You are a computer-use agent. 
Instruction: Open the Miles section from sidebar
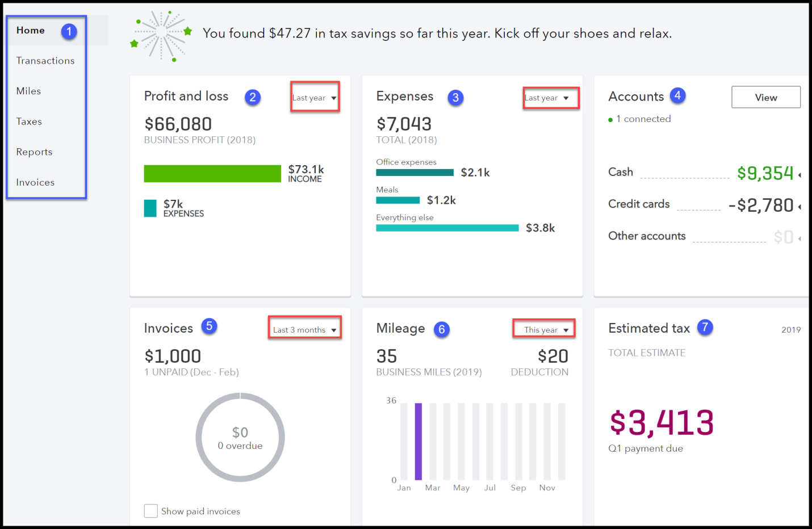pyautogui.click(x=28, y=91)
